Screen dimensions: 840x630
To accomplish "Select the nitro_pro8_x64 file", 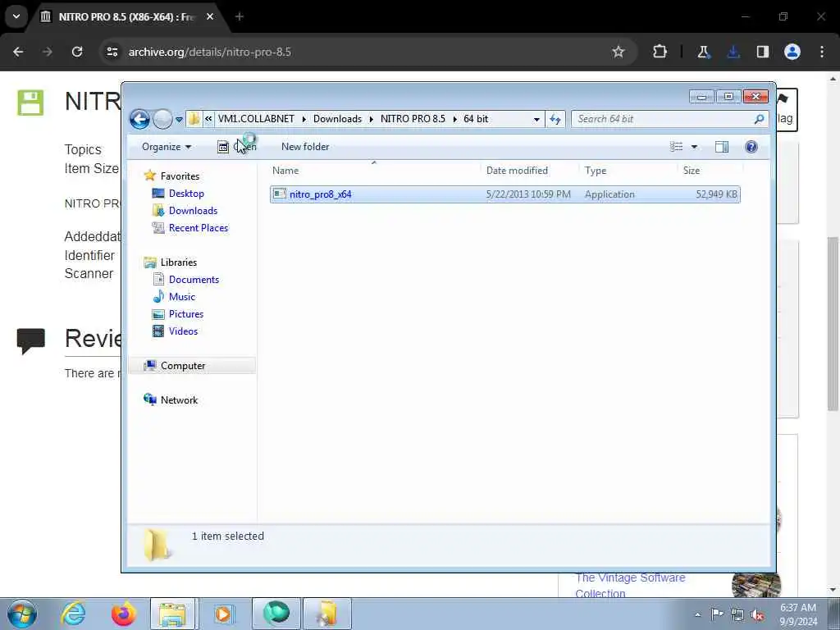I will (x=504, y=194).
